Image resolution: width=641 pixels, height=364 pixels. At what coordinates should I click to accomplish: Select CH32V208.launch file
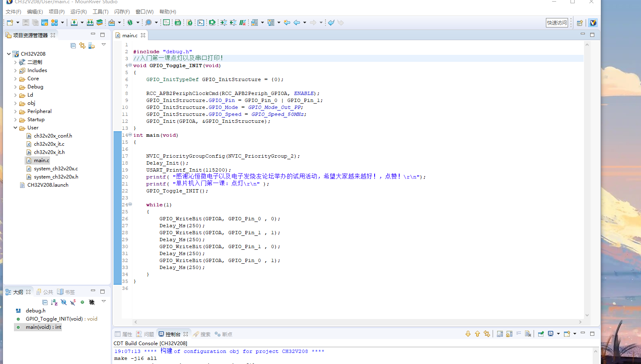coord(48,185)
